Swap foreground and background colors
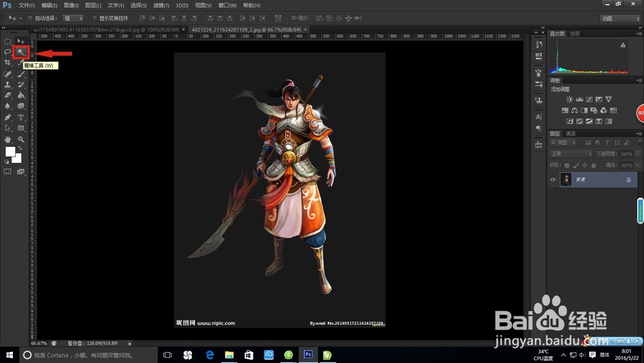This screenshot has width=644, height=363. point(20,148)
